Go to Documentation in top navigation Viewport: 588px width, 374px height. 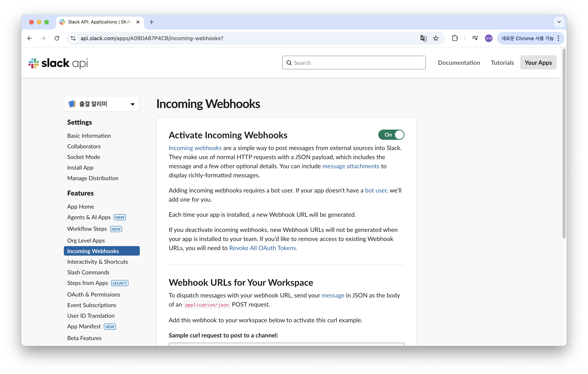tap(459, 63)
